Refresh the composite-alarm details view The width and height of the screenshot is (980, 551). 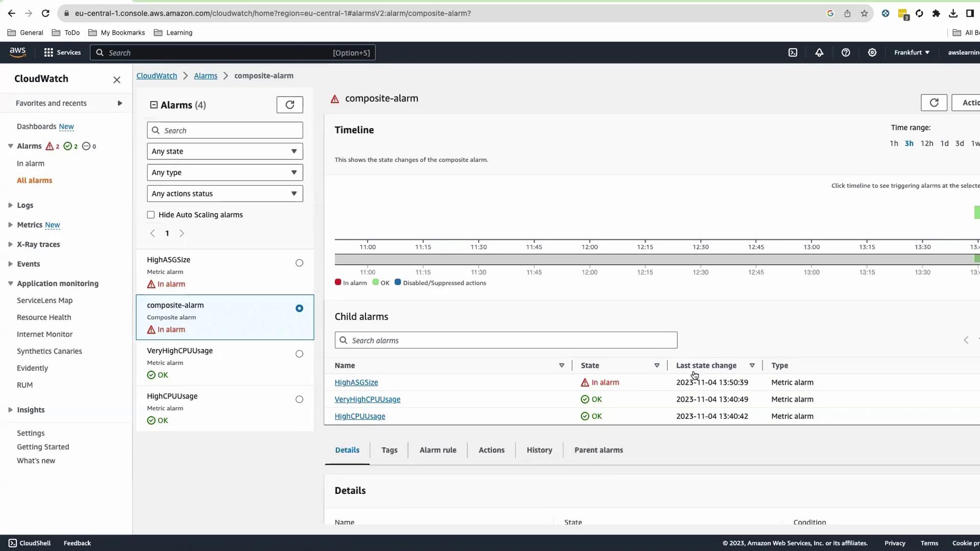tap(934, 103)
